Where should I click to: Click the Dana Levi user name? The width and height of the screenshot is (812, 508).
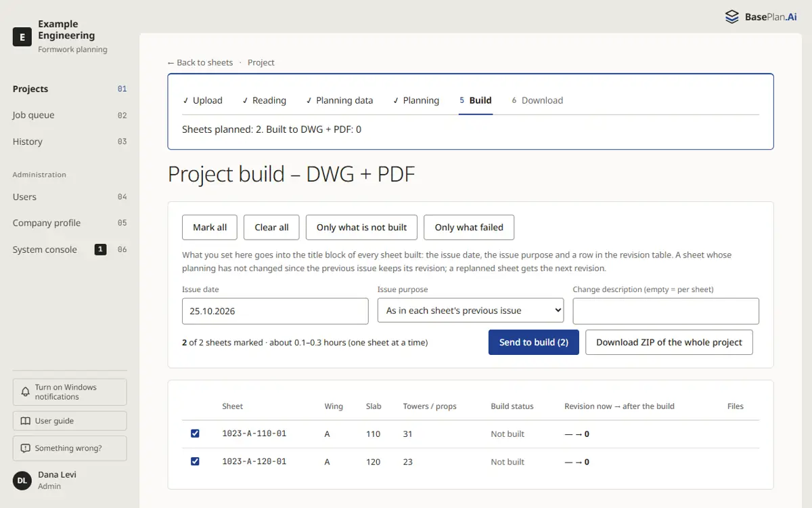click(57, 475)
